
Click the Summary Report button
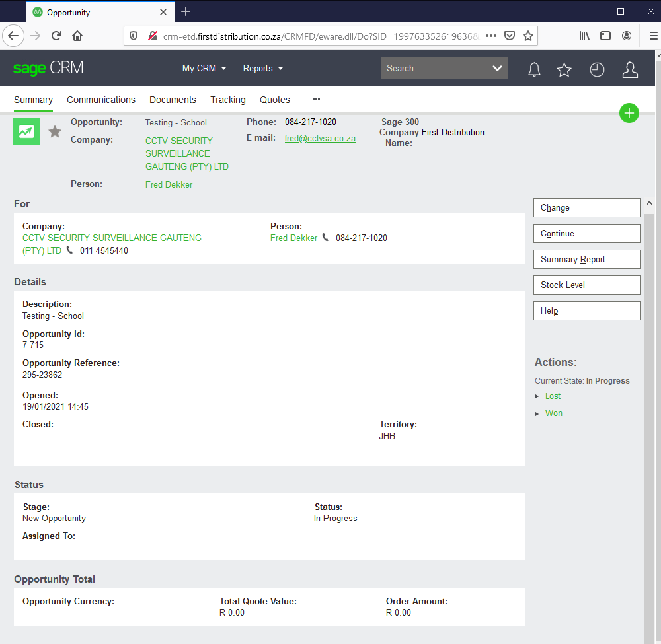(586, 259)
